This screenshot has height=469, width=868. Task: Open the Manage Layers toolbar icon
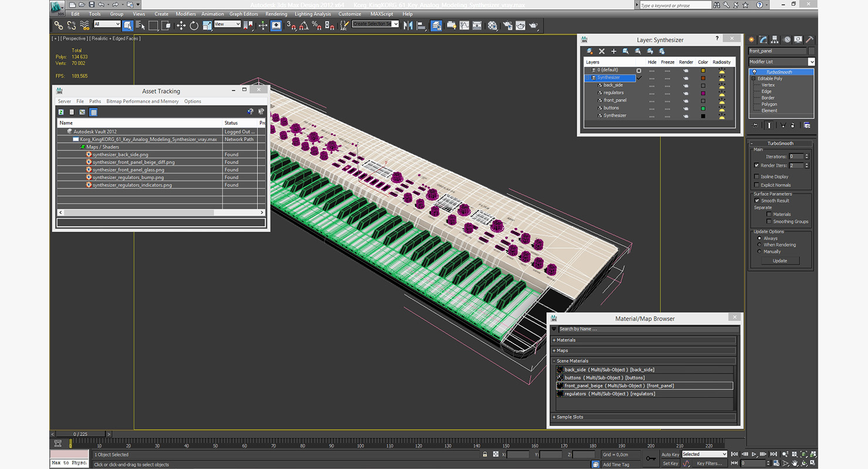coord(436,25)
